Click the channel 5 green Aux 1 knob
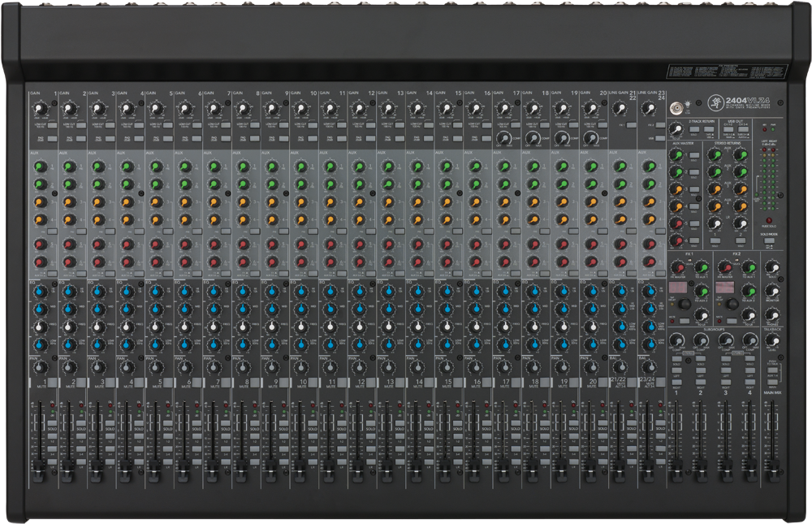812x524 pixels. [x=154, y=167]
